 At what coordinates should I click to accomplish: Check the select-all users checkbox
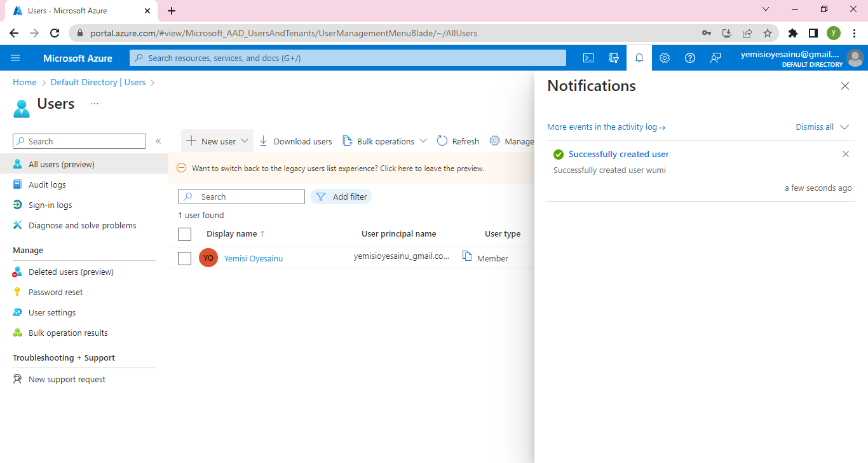click(185, 234)
